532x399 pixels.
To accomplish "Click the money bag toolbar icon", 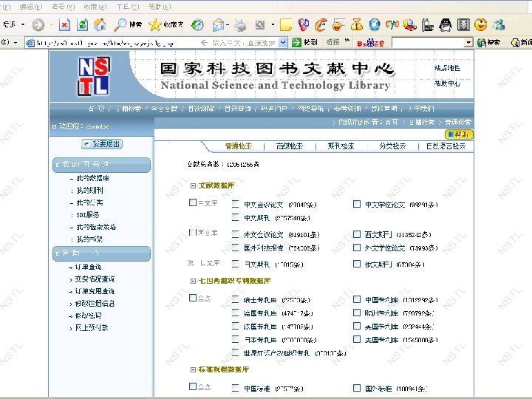I will pos(357,24).
